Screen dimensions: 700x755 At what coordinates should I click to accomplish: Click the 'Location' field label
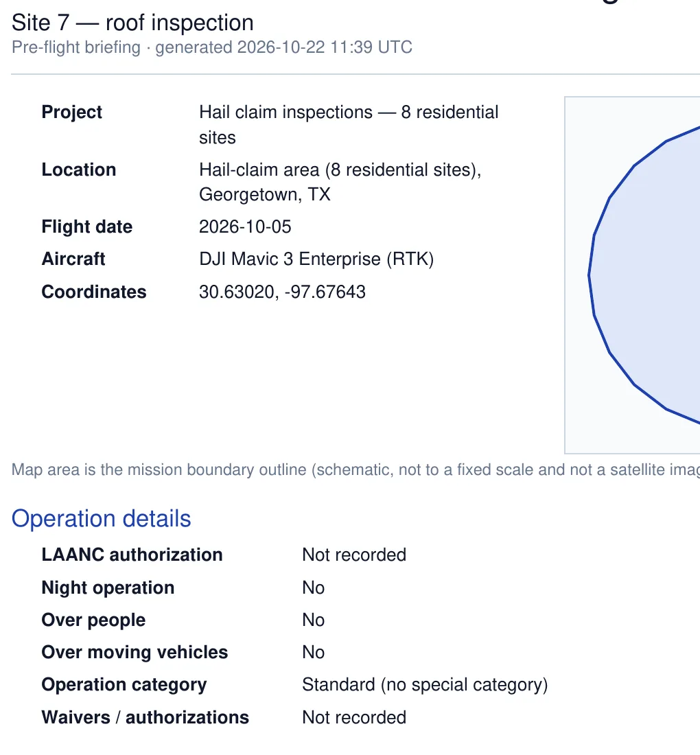tap(79, 170)
